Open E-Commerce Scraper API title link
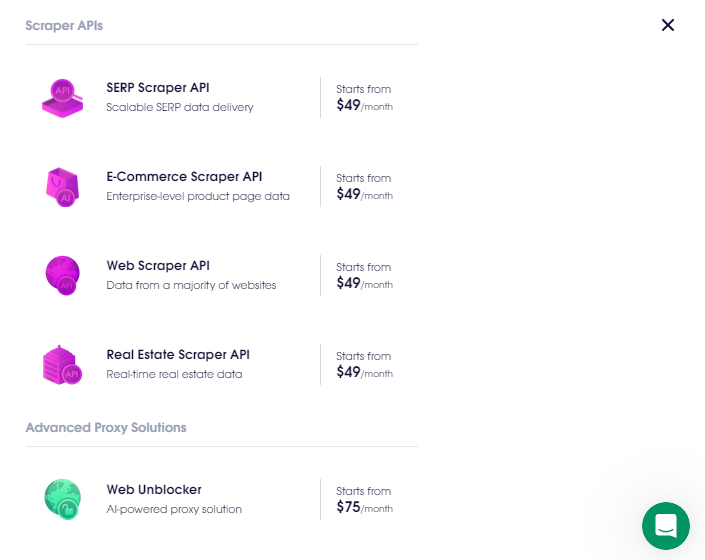Viewport: 705px width, 560px height. pos(184,177)
